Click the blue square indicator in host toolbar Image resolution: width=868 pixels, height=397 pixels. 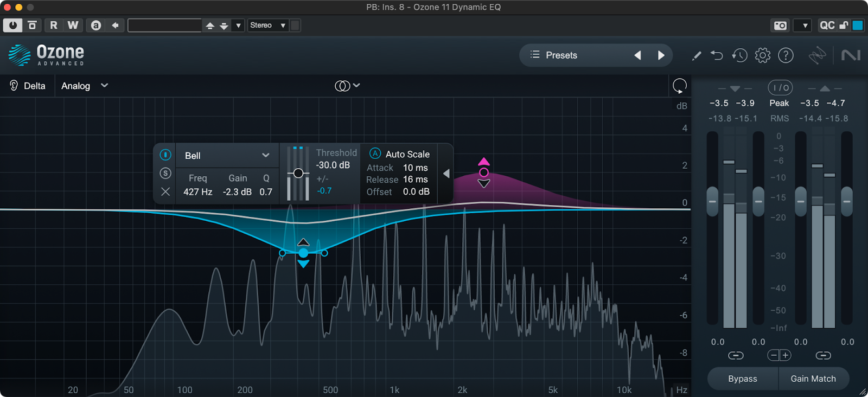858,25
